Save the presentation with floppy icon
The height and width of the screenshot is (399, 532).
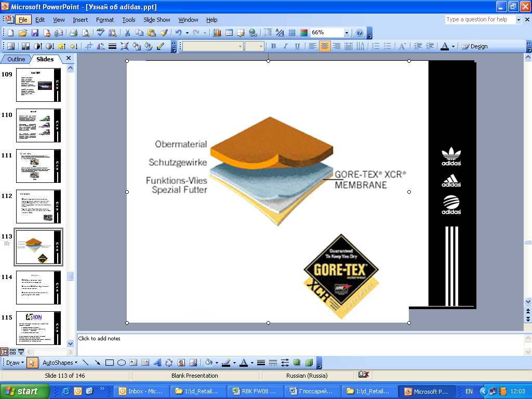[x=35, y=33]
